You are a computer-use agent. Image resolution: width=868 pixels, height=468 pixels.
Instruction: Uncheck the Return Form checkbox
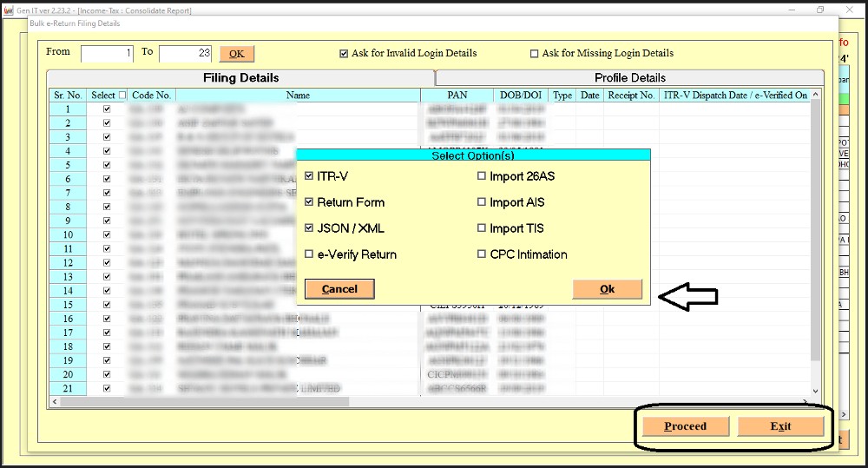tap(310, 202)
